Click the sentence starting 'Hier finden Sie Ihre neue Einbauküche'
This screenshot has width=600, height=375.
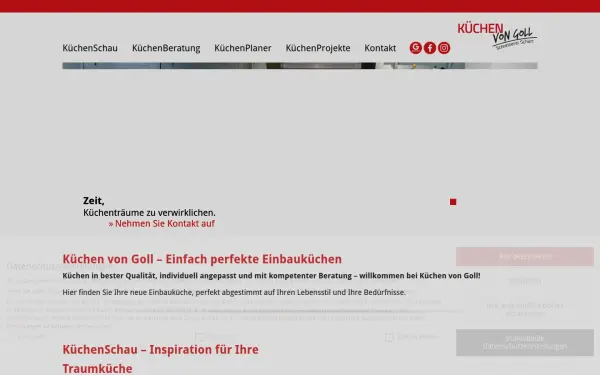234,292
